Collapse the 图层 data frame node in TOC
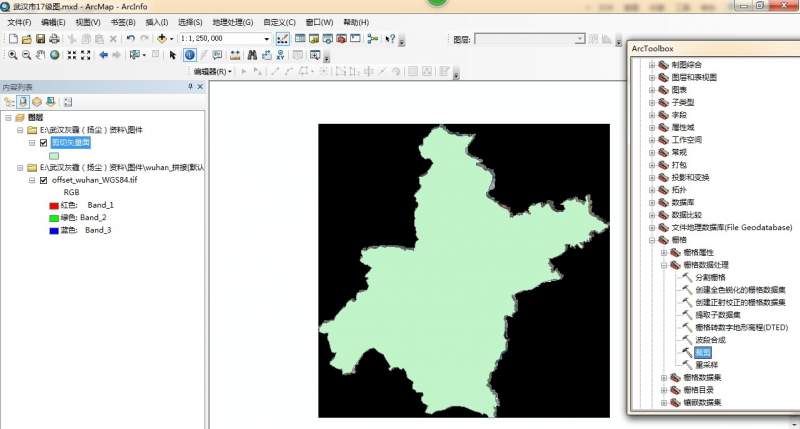Image resolution: width=800 pixels, height=429 pixels. [8, 118]
